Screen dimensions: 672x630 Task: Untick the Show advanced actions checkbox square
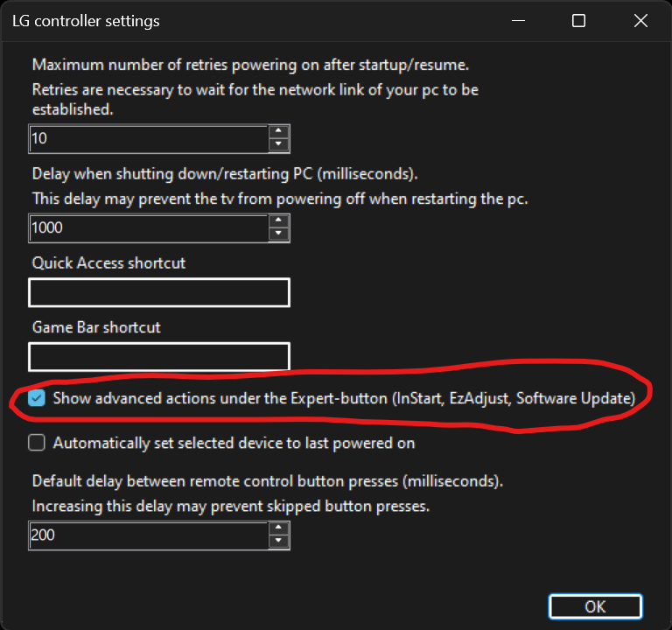click(37, 399)
